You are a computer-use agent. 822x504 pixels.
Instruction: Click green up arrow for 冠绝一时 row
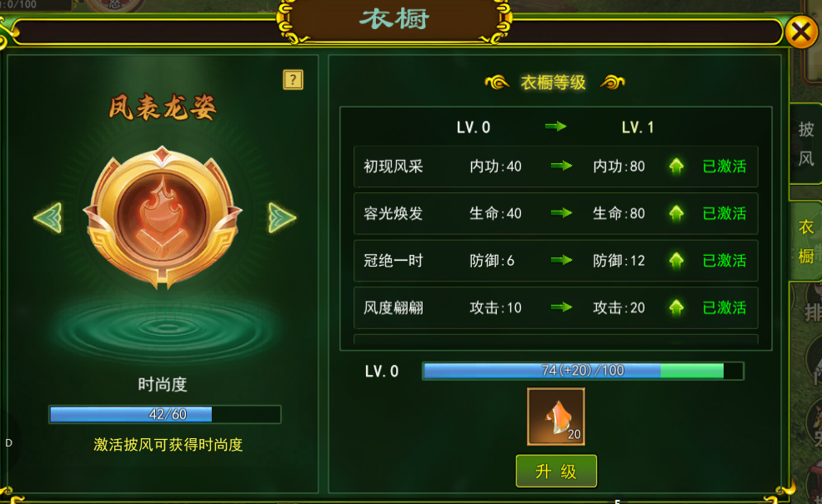(676, 261)
